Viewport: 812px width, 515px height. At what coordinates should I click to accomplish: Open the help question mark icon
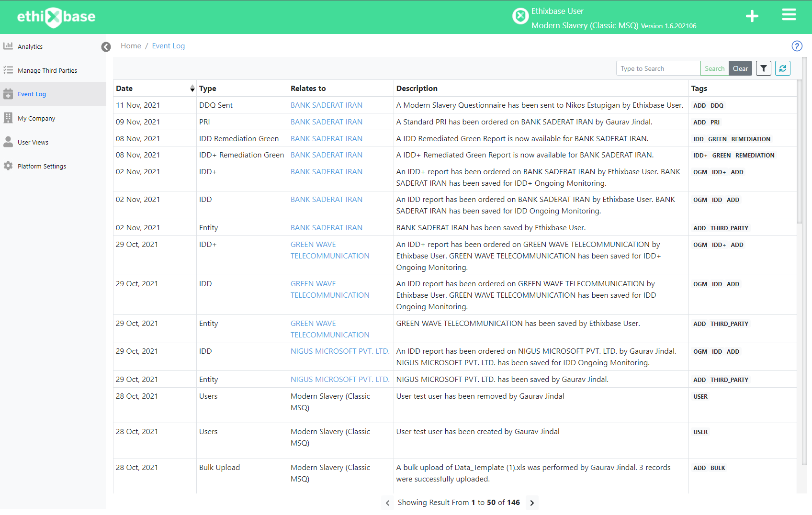[x=797, y=46]
